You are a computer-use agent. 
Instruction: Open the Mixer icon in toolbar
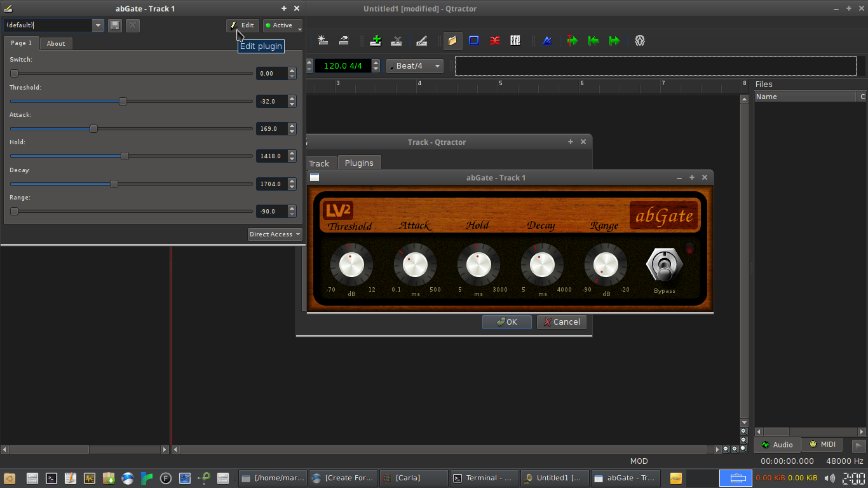pos(515,41)
